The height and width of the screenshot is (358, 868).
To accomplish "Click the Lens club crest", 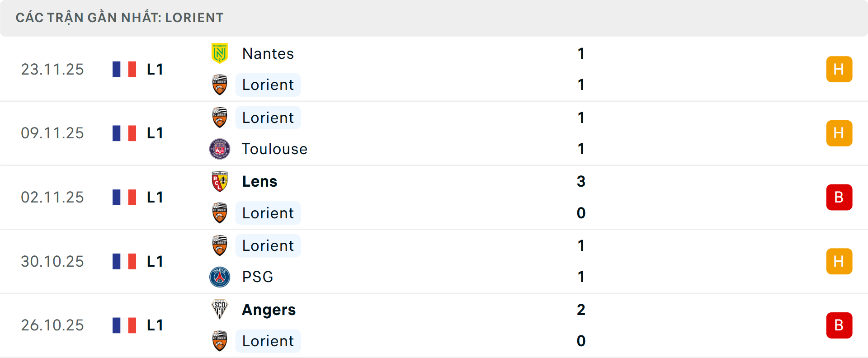I will [x=220, y=182].
